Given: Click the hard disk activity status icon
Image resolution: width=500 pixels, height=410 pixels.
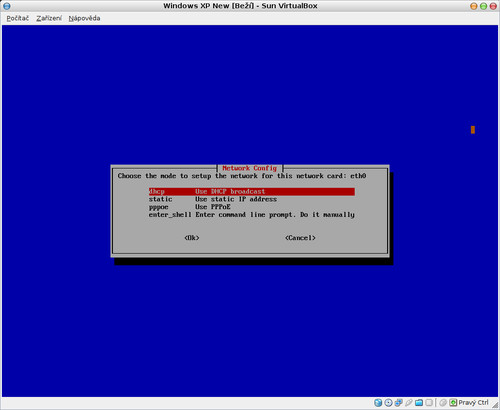Looking at the screenshot, I should [x=378, y=403].
